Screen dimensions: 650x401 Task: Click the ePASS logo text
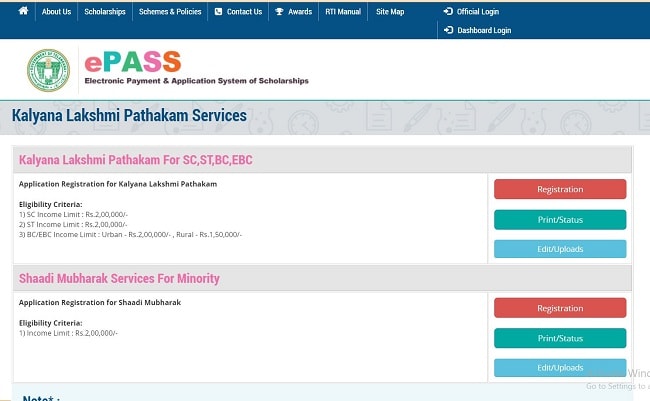coord(133,62)
